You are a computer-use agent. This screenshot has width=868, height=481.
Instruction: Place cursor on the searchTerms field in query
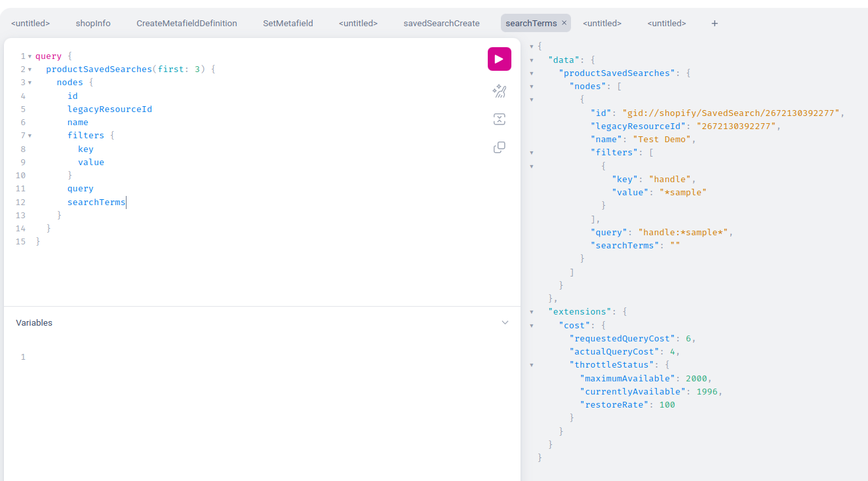[96, 202]
